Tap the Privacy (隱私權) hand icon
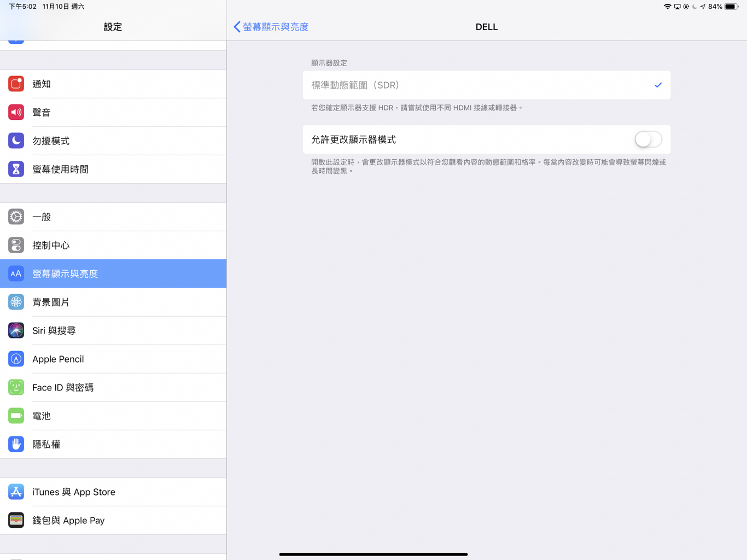 16,444
